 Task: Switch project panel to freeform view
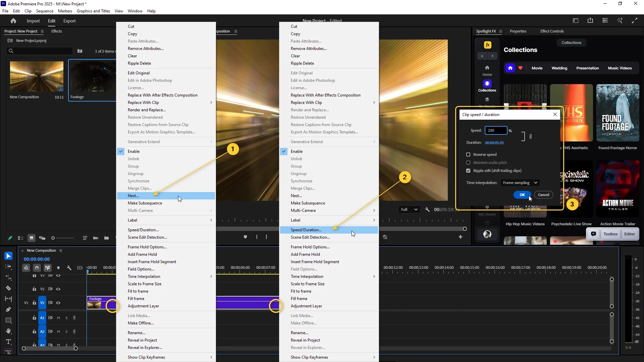pos(42,238)
